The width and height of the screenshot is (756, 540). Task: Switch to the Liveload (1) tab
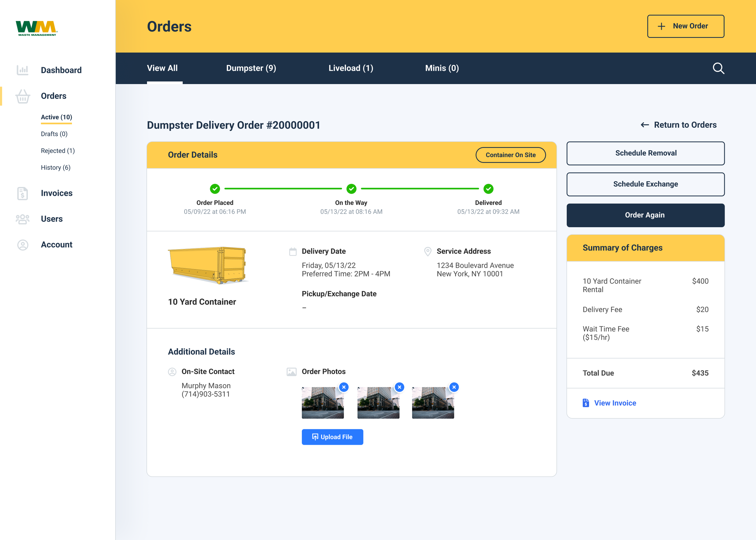point(350,68)
